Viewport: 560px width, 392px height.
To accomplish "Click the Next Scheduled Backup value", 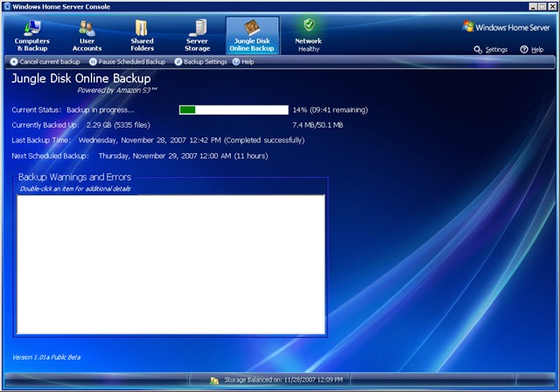I will [183, 156].
